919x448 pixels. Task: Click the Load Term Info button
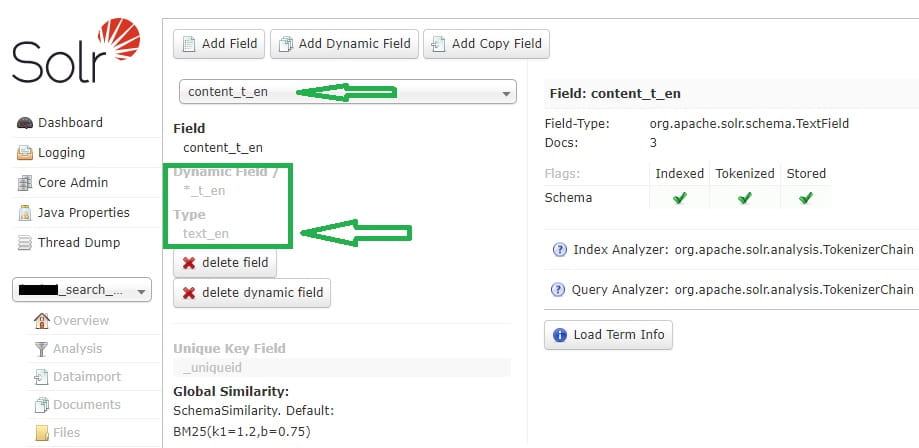(608, 335)
